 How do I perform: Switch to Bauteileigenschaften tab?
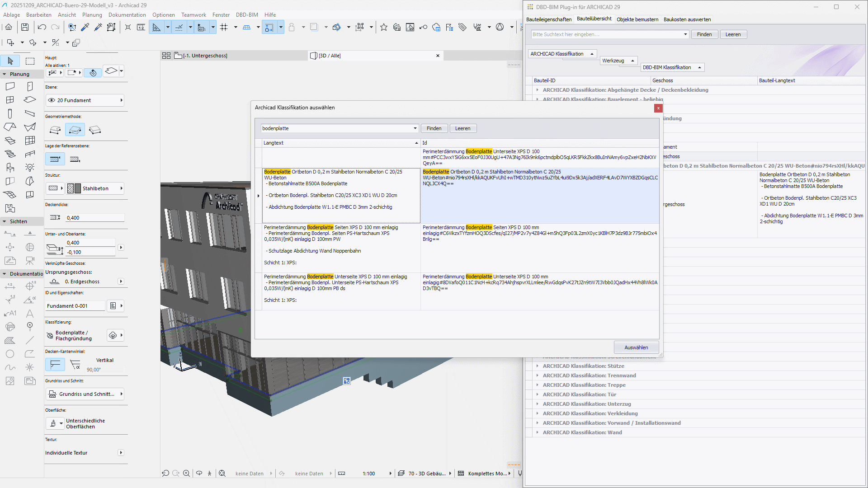coord(549,19)
